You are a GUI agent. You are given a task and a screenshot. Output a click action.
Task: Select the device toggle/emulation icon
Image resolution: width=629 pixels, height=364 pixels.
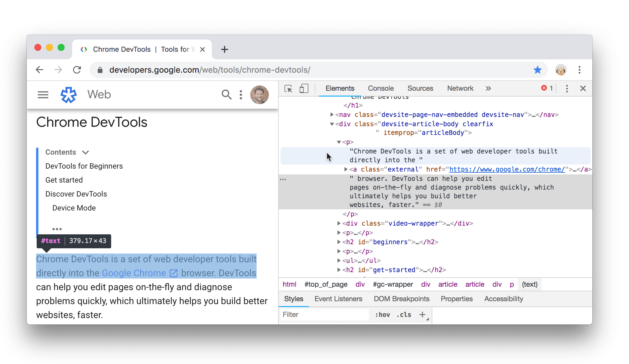303,88
